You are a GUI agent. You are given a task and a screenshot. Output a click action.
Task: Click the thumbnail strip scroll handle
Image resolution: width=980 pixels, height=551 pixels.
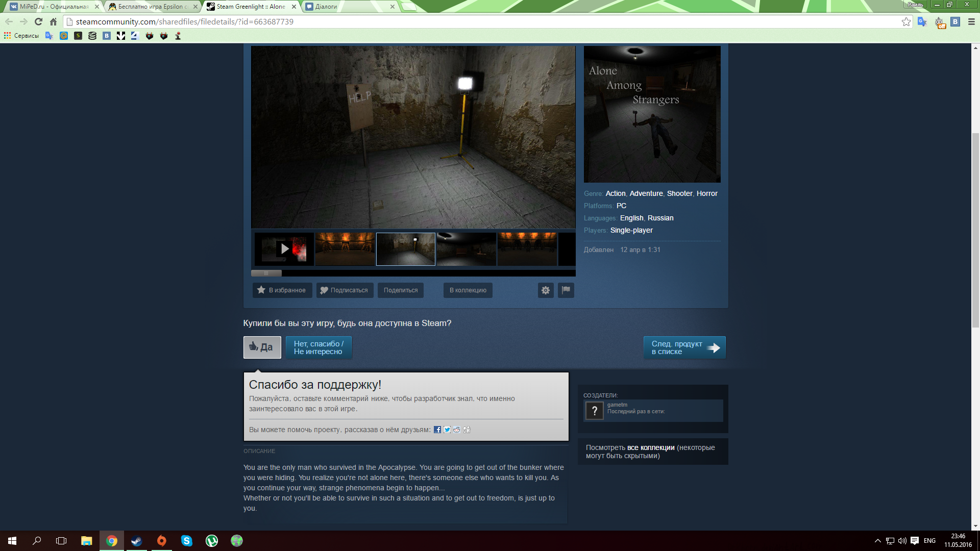pos(266,273)
